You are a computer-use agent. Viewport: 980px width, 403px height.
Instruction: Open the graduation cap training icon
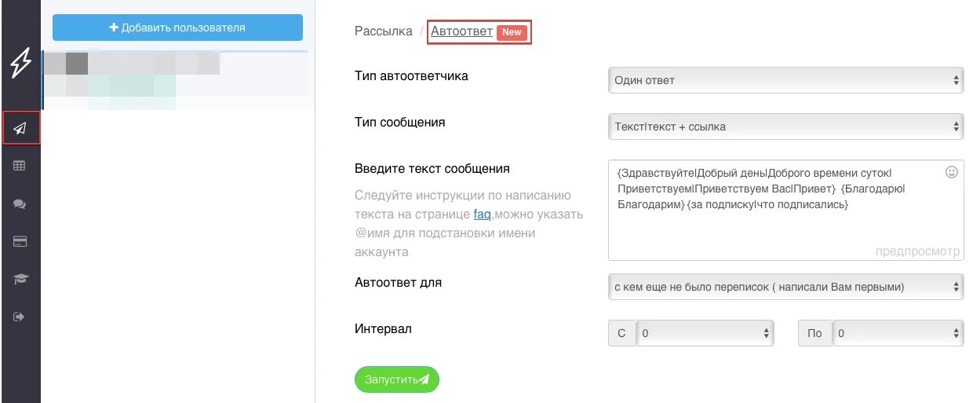[20, 279]
